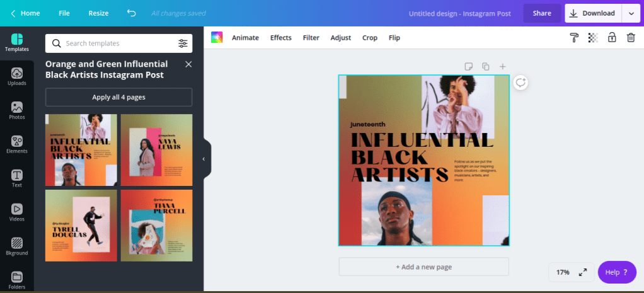Expand the Download options dropdown arrow
Image resolution: width=644 pixels, height=293 pixels.
pyautogui.click(x=631, y=13)
